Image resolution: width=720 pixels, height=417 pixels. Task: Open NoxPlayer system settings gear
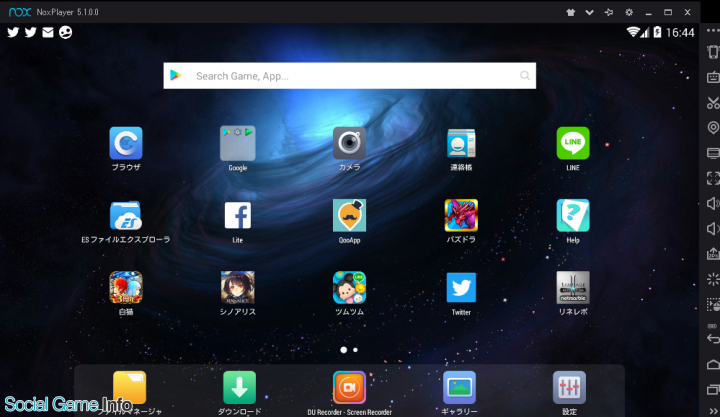point(629,12)
